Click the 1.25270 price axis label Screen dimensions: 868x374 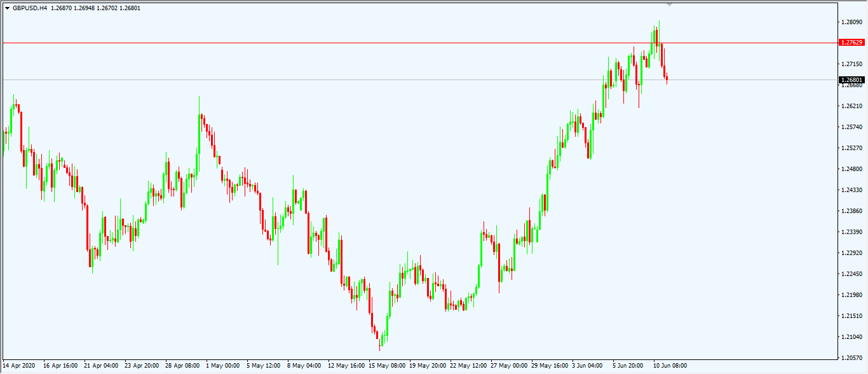(851, 148)
